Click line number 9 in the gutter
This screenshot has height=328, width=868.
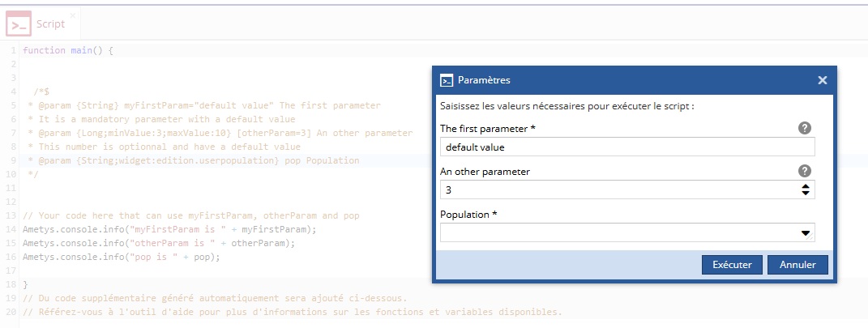(x=14, y=160)
